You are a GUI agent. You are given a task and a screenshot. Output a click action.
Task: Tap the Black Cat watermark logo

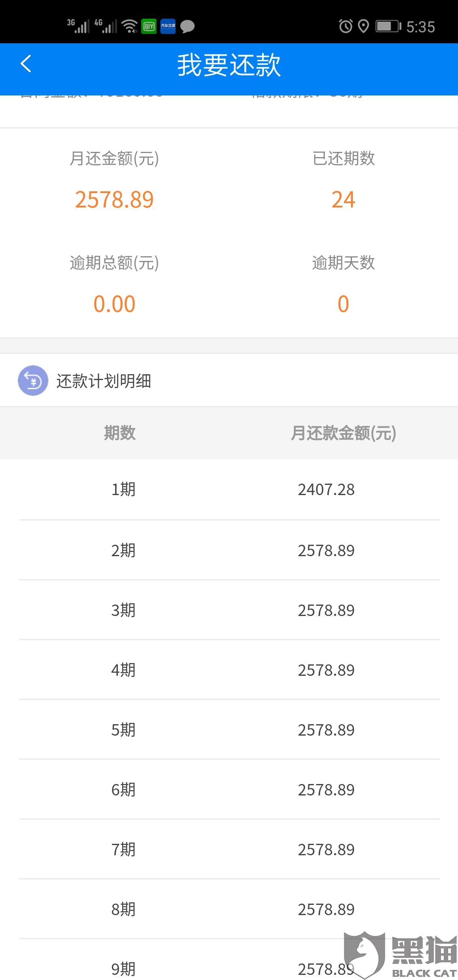(x=400, y=955)
